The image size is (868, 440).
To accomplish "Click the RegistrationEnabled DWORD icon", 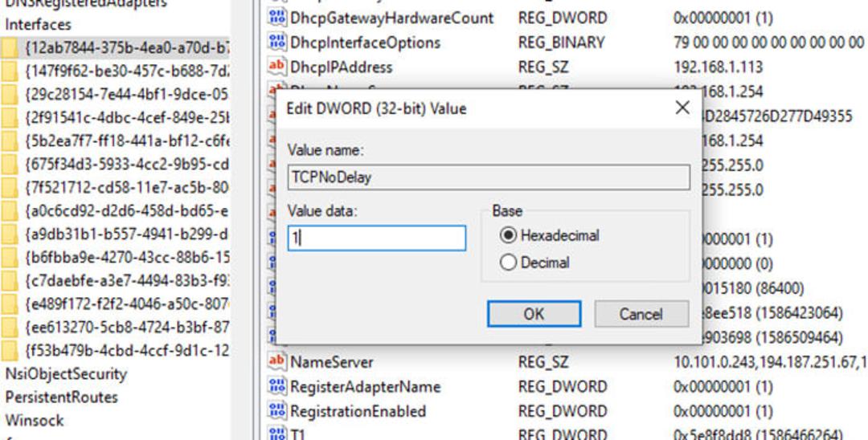I will (276, 411).
